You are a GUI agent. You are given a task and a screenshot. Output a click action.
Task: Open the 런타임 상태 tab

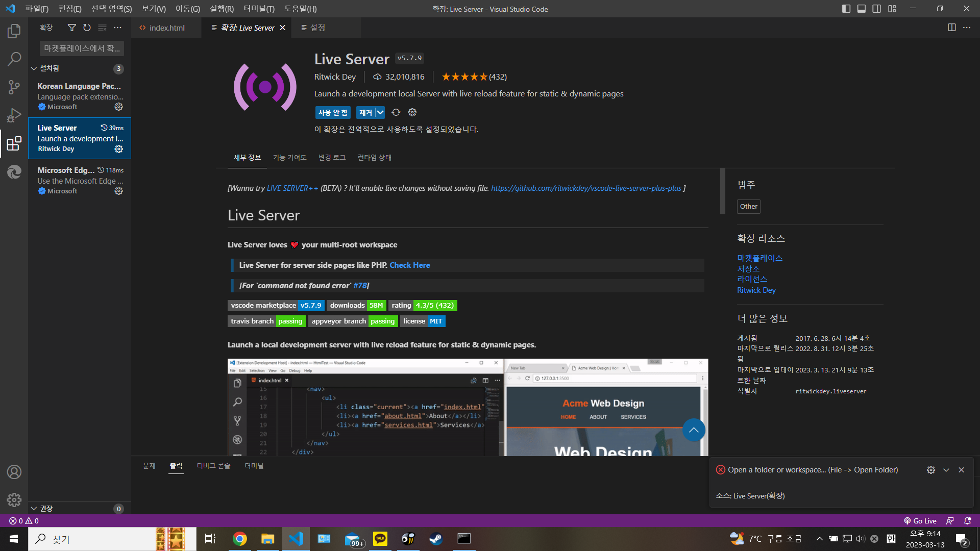[x=375, y=158]
